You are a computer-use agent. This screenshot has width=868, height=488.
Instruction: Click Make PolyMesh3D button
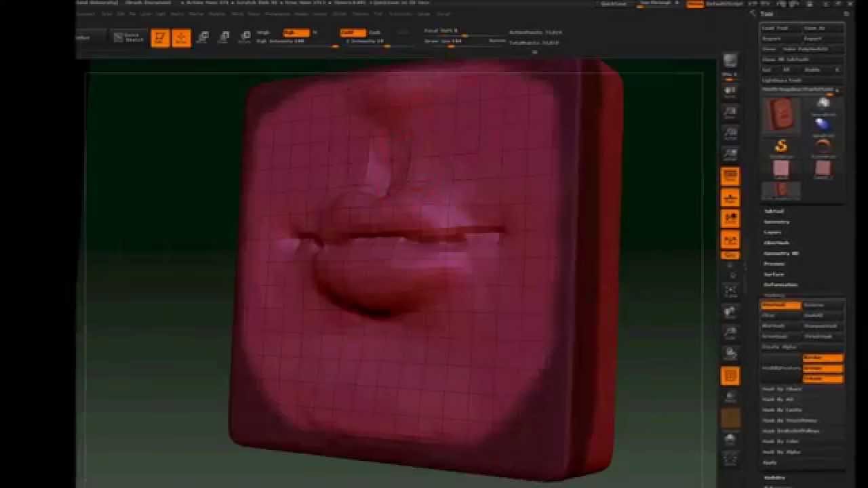[812, 49]
